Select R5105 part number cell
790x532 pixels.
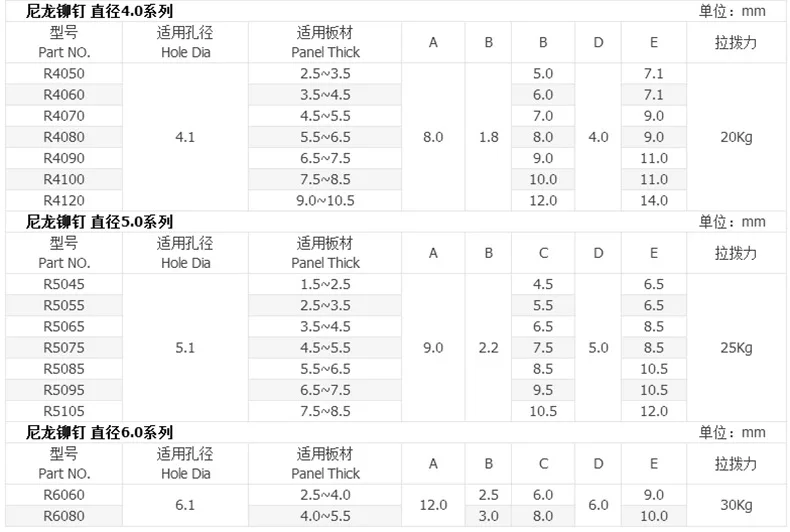coord(64,411)
